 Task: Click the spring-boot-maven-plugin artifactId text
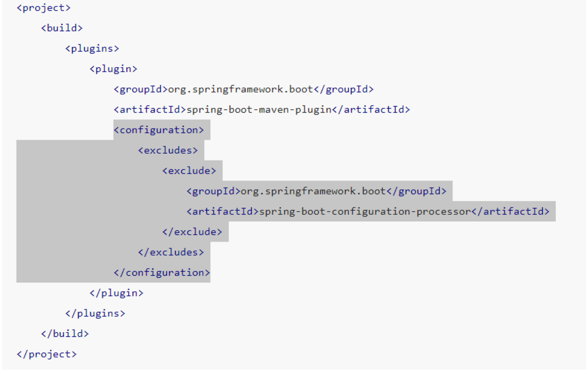258,110
